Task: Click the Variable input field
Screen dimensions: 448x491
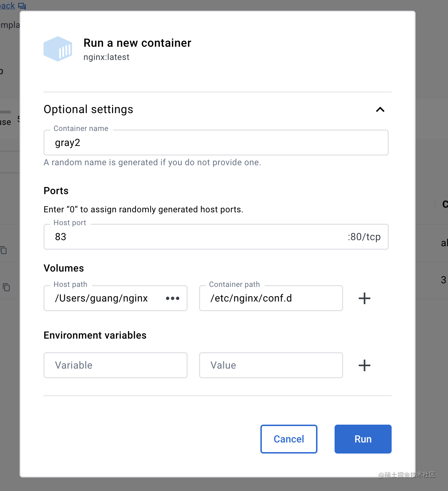Action: coord(115,365)
